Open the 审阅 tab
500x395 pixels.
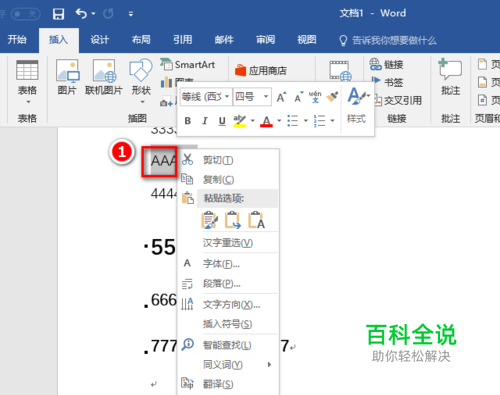pos(265,40)
